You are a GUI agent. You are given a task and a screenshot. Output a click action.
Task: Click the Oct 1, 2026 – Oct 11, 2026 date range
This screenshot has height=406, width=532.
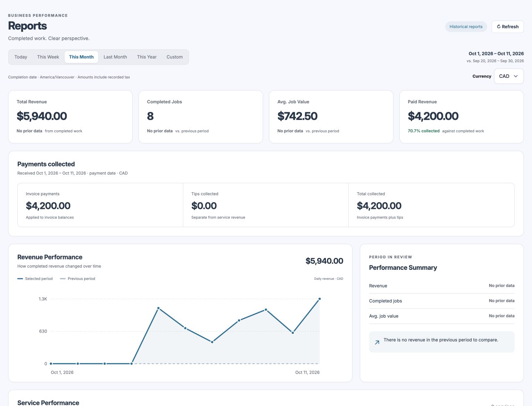pyautogui.click(x=496, y=54)
